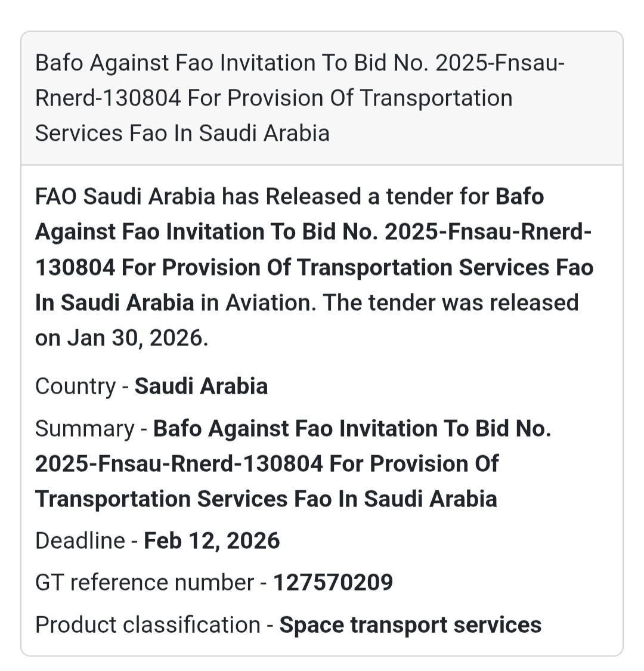Click the bold tender name in the intro paragraph
This screenshot has width=644, height=671.
coord(314,267)
